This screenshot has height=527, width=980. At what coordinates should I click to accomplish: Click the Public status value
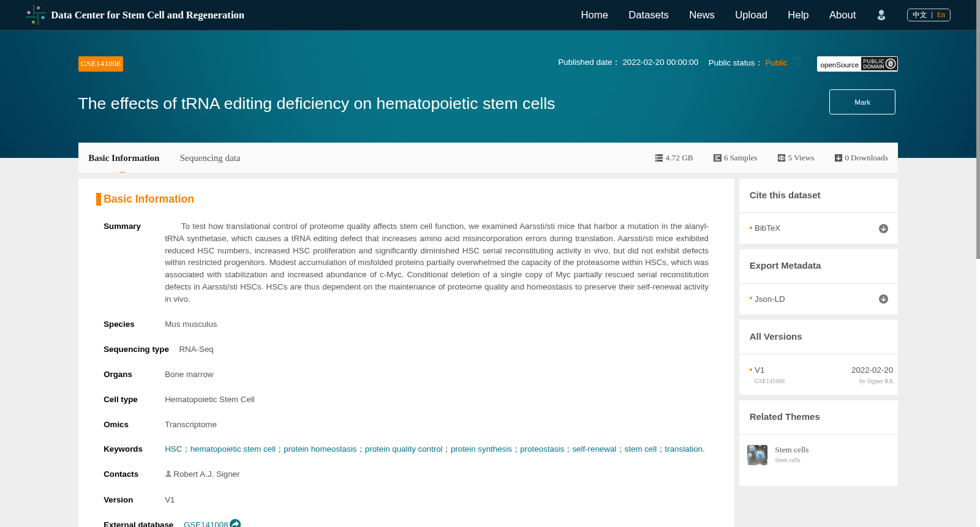pos(776,62)
